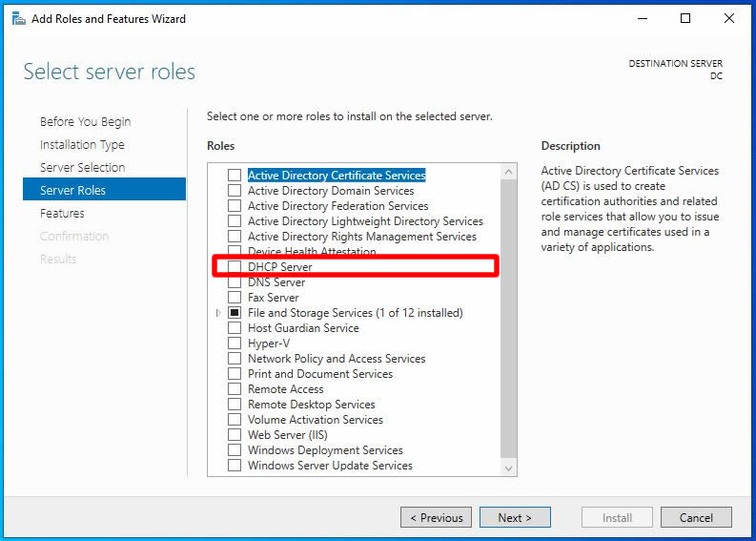Select File and Storage Services label

pyautogui.click(x=356, y=313)
